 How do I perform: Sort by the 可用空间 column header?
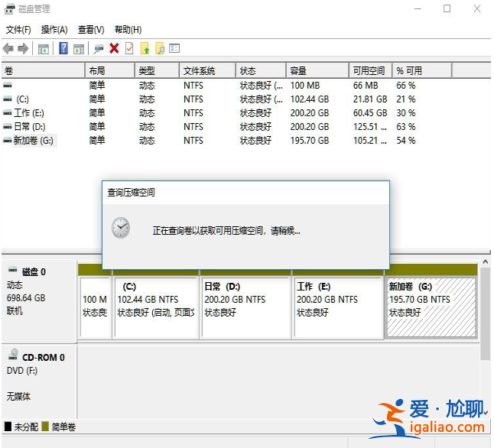(370, 70)
